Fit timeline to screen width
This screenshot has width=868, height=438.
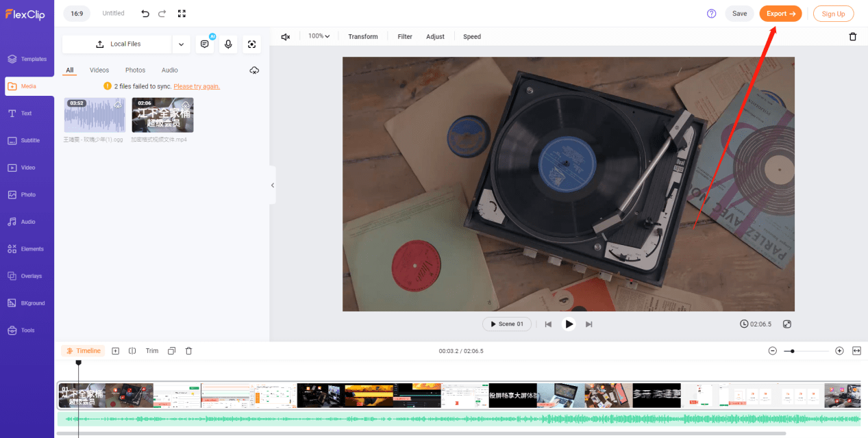856,351
